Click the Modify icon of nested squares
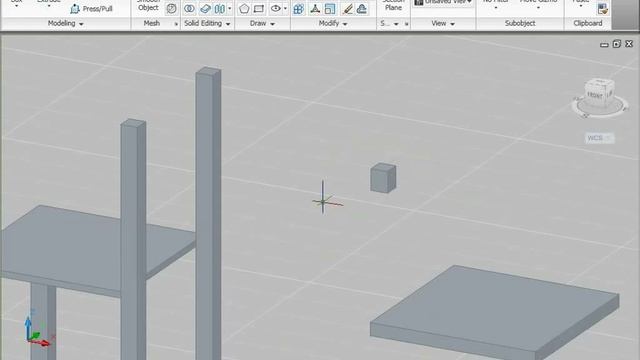The height and width of the screenshot is (360, 640). (x=330, y=9)
